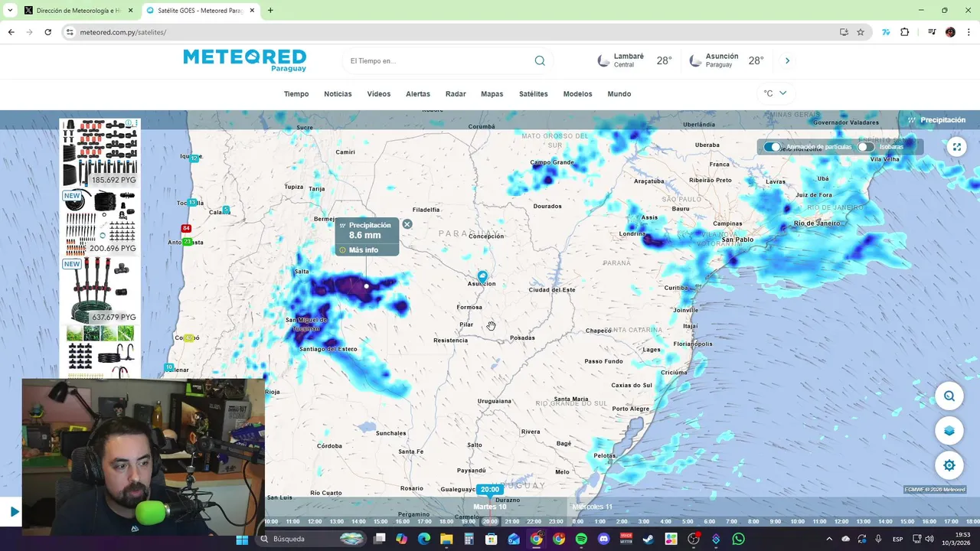Click the ESP language indicator in tray
980x551 pixels.
(897, 539)
